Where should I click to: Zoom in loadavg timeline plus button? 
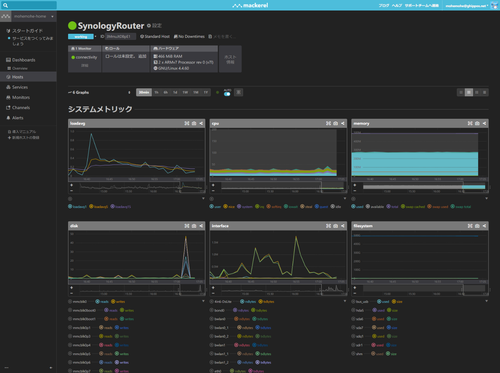[x=72, y=185]
